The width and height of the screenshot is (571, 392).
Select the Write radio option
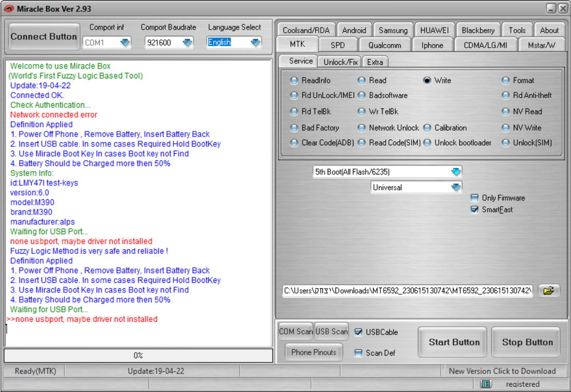click(427, 80)
